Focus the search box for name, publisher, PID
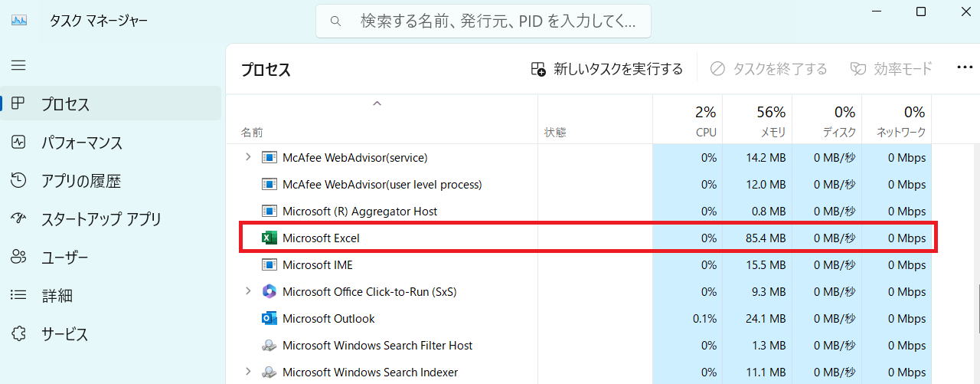Screen dimensions: 980x384 (x=483, y=21)
